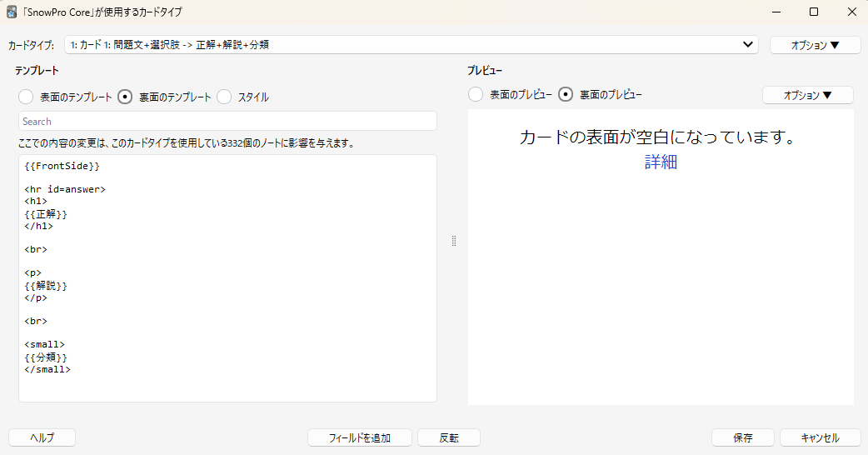
Task: Click the 保存 button
Action: tap(743, 437)
